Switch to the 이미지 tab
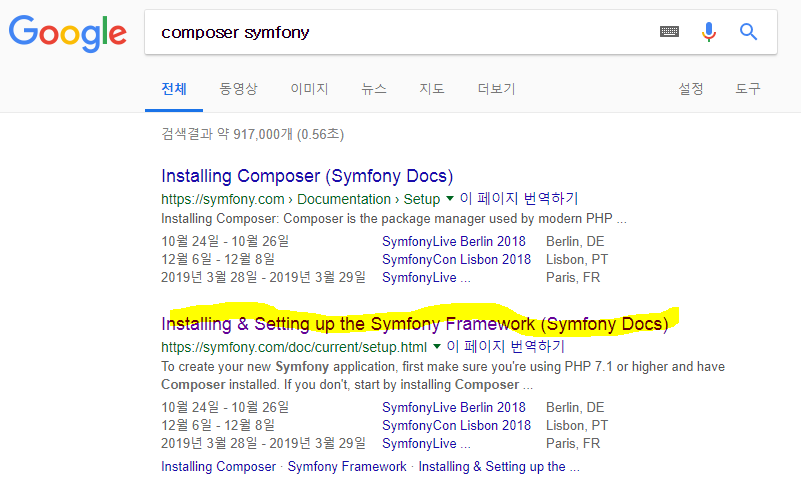This screenshot has width=801, height=493. pyautogui.click(x=309, y=89)
